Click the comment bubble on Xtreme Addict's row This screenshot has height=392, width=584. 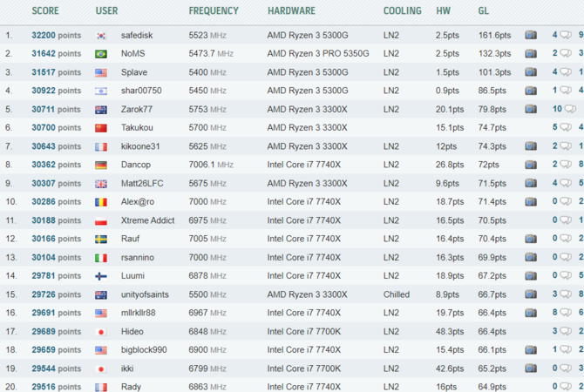[x=566, y=220]
